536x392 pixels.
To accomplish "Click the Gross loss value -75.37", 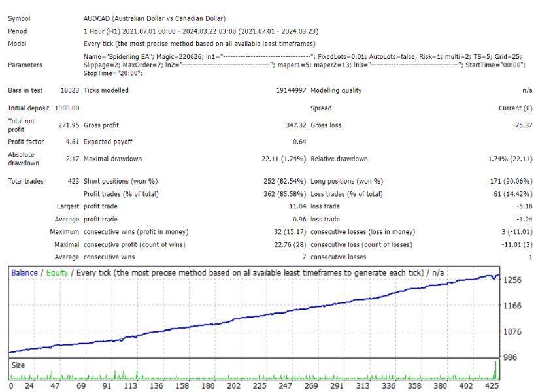I will coord(522,125).
